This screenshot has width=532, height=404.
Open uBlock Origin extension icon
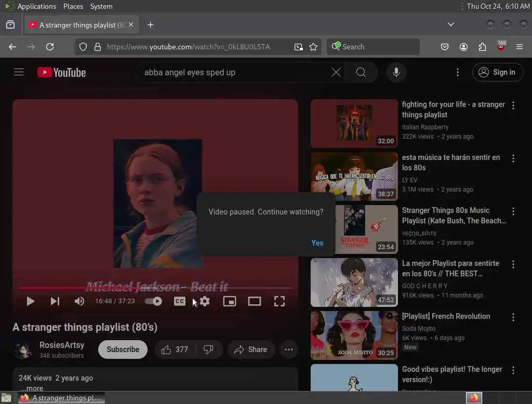tap(501, 46)
